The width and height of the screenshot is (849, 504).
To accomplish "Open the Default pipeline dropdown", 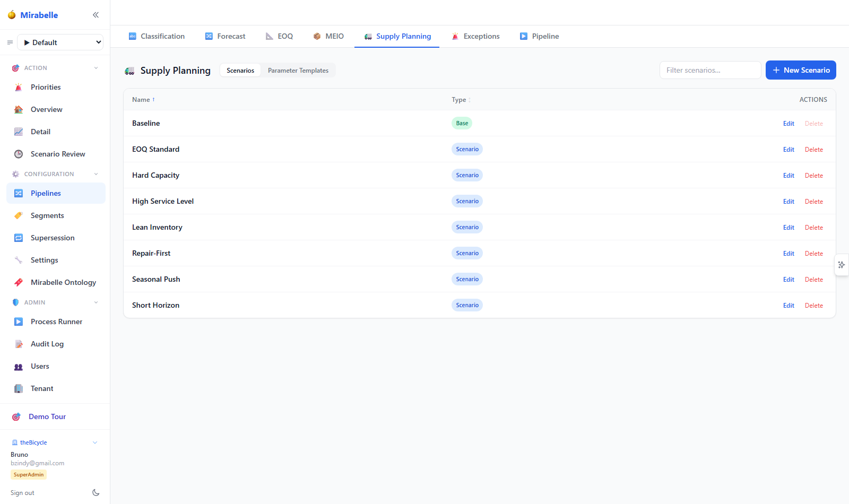I will (x=60, y=42).
